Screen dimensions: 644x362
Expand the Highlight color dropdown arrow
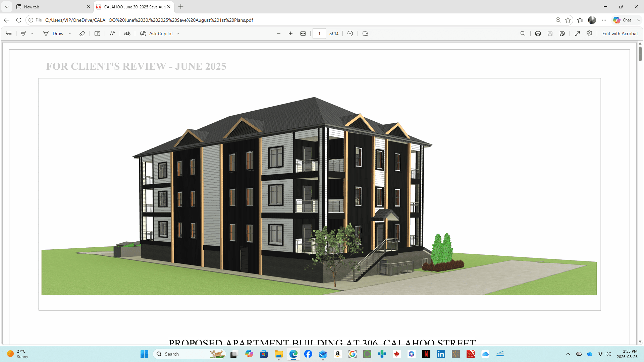point(32,34)
